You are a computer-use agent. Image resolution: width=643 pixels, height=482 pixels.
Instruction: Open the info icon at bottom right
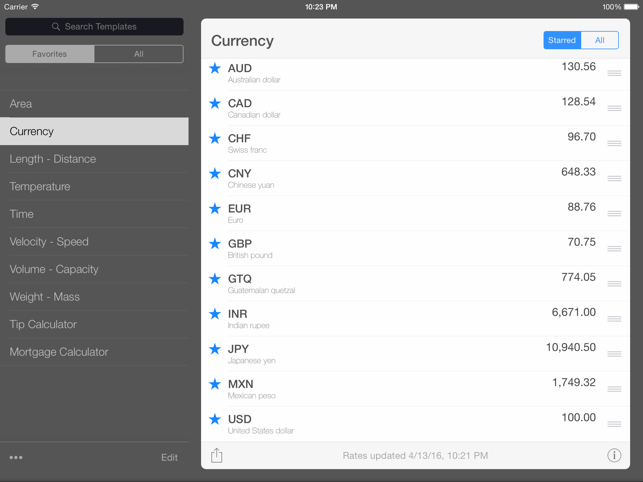pos(614,455)
